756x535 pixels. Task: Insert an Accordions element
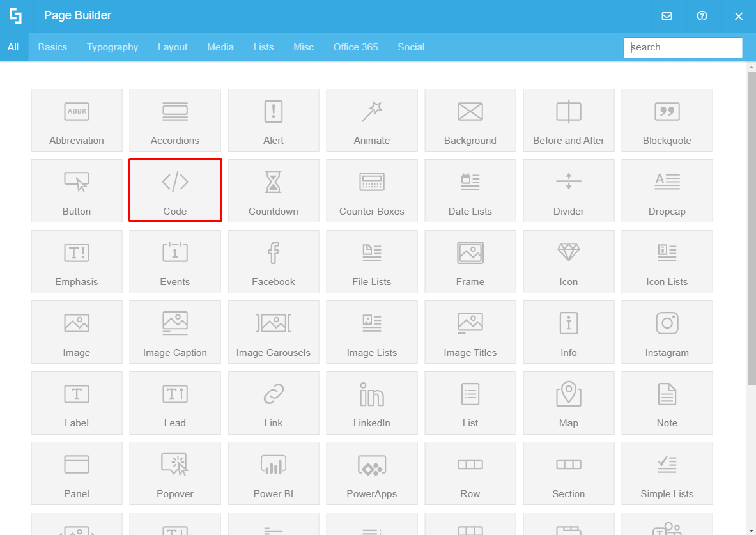point(175,120)
